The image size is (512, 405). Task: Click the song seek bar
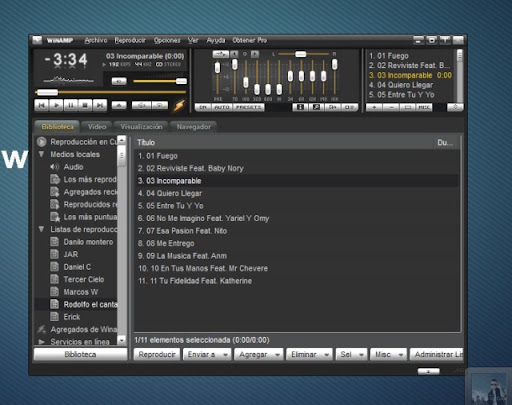(111, 92)
